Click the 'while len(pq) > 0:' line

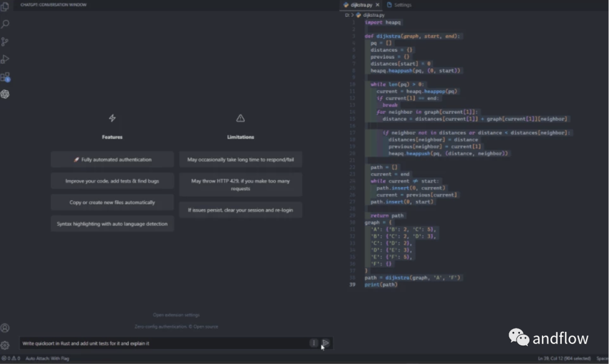(x=398, y=84)
